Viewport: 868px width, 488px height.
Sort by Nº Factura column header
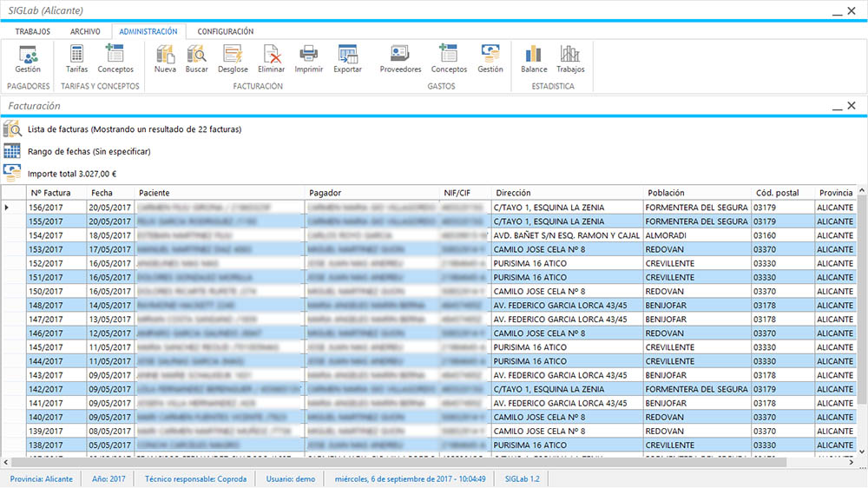coord(56,193)
